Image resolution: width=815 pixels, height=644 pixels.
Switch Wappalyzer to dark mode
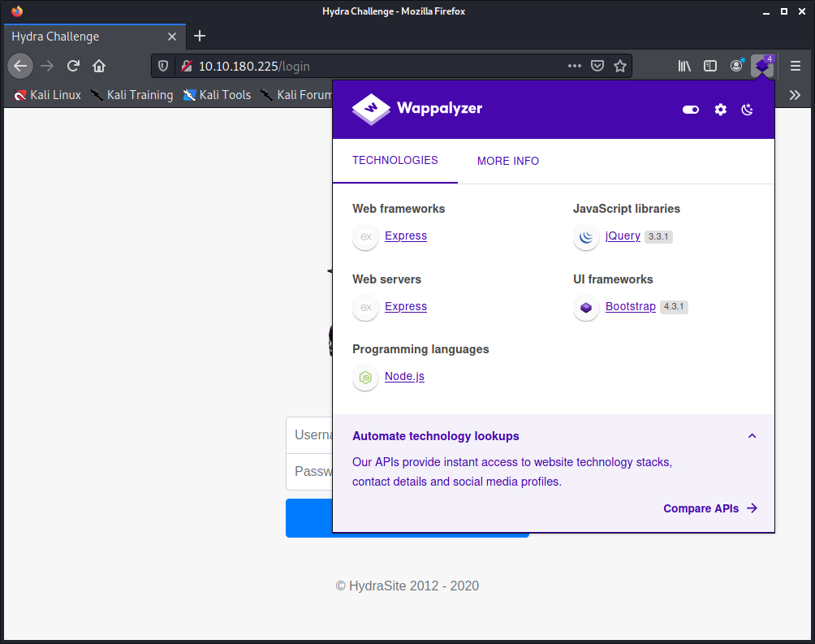748,110
